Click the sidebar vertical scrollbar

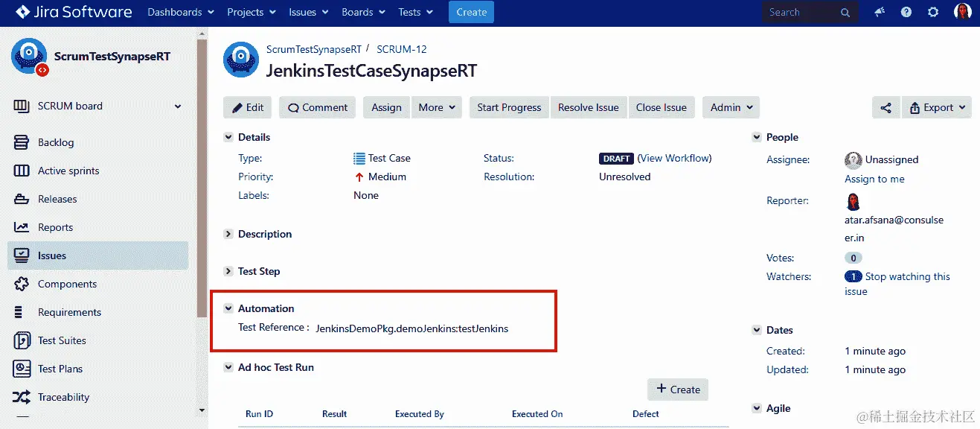(202, 179)
